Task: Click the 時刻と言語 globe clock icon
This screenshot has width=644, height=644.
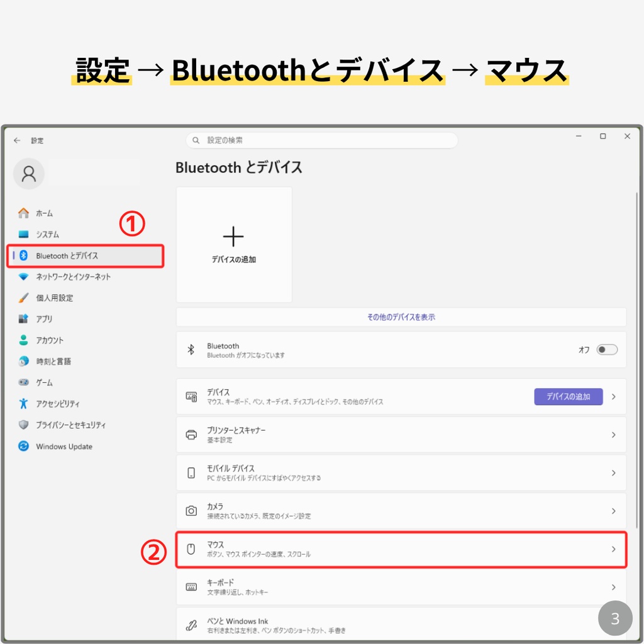Action: pyautogui.click(x=23, y=361)
